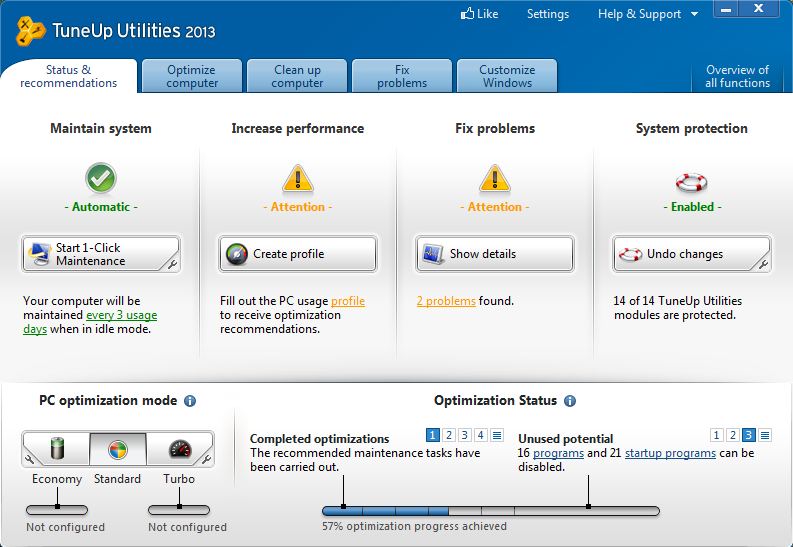The height and width of the screenshot is (547, 793).
Task: Click the Like text link
Action: click(x=488, y=14)
